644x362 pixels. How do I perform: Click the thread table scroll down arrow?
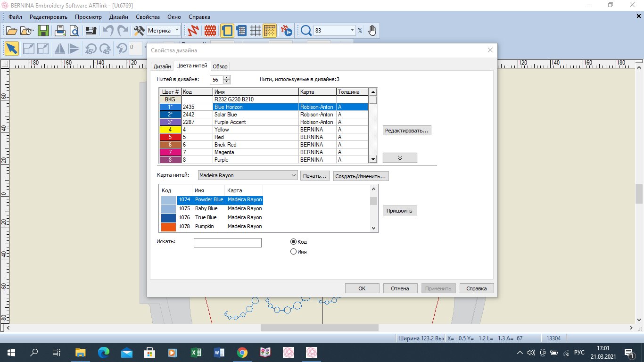tap(373, 159)
